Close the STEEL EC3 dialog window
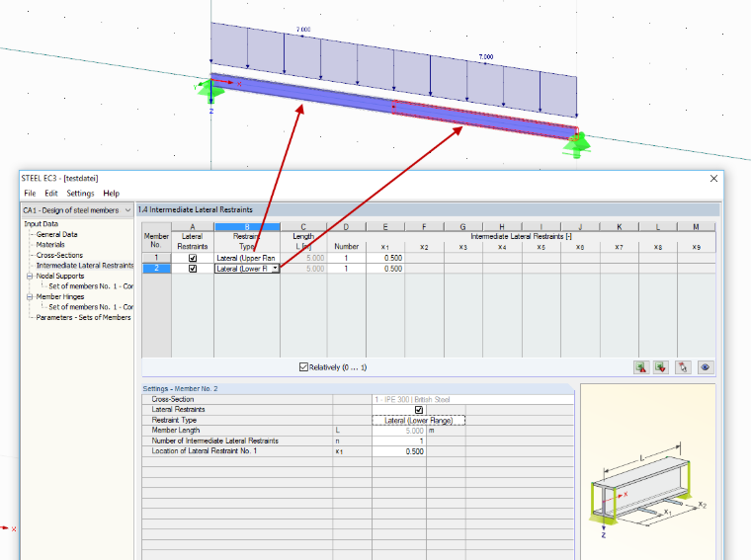Screen dimensions: 751x560 tap(713, 179)
